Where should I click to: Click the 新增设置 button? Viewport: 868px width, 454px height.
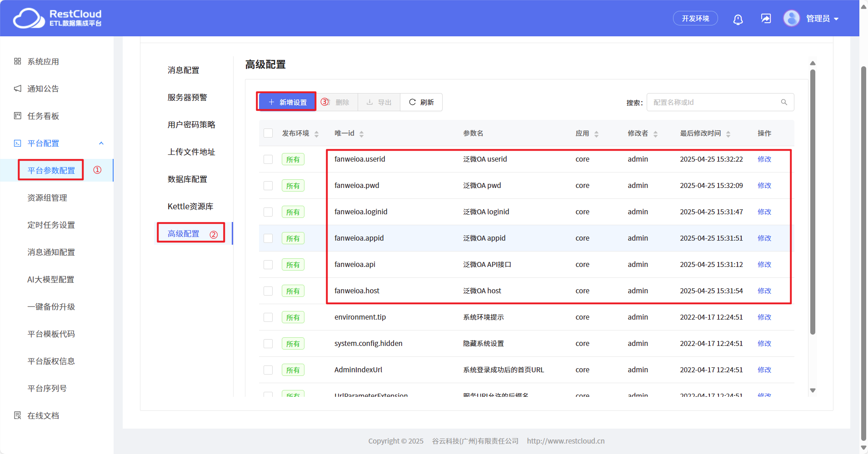point(287,102)
